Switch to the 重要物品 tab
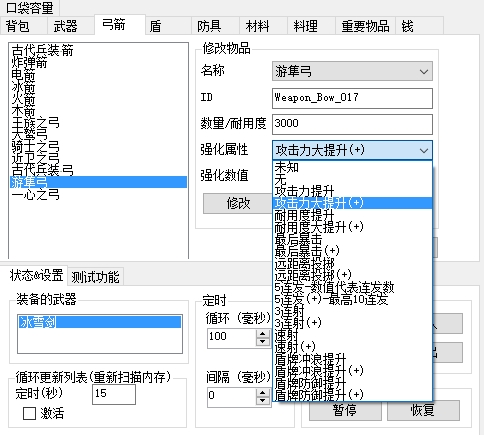This screenshot has height=435, width=484. pos(365,26)
